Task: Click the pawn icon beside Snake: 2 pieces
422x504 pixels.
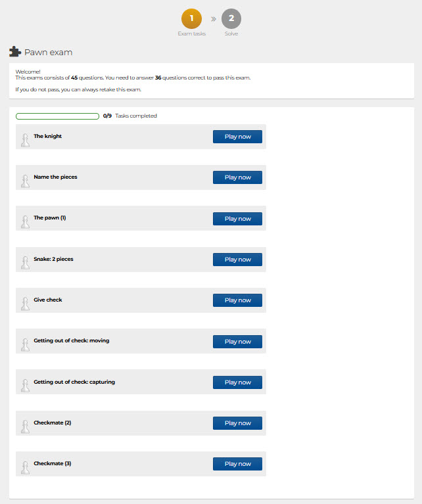Action: click(x=25, y=262)
